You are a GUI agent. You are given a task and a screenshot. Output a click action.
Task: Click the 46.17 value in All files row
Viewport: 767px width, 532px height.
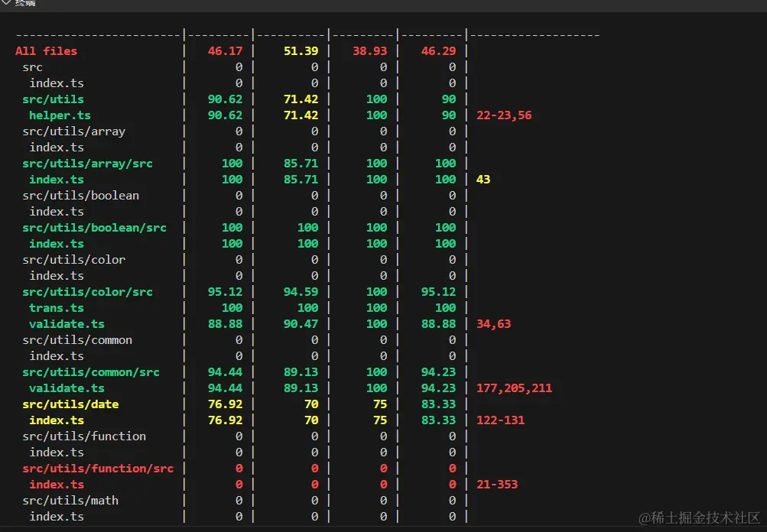click(x=225, y=51)
